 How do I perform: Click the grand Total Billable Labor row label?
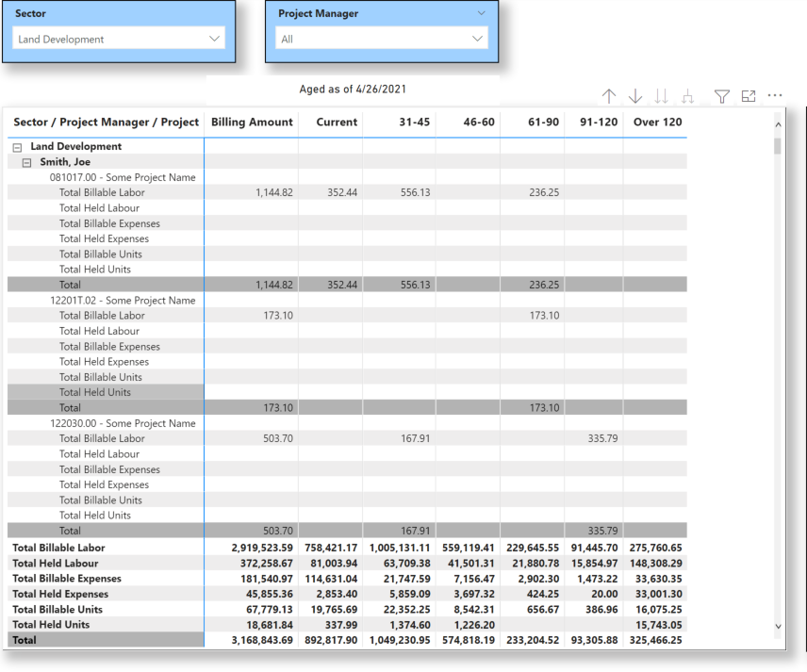coord(58,548)
